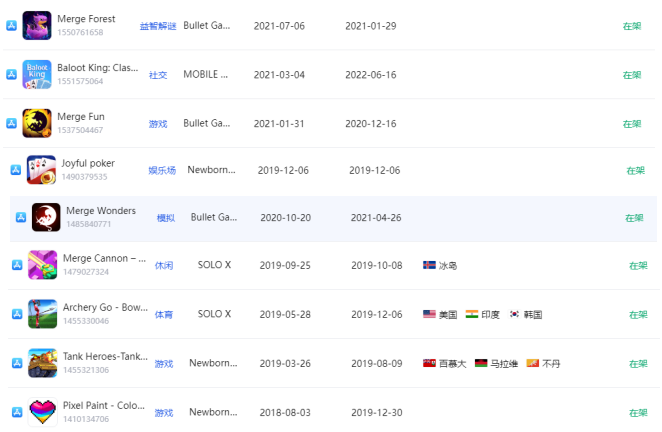Click the 在架 status for Pixel Paint
This screenshot has width=662, height=432.
(637, 412)
